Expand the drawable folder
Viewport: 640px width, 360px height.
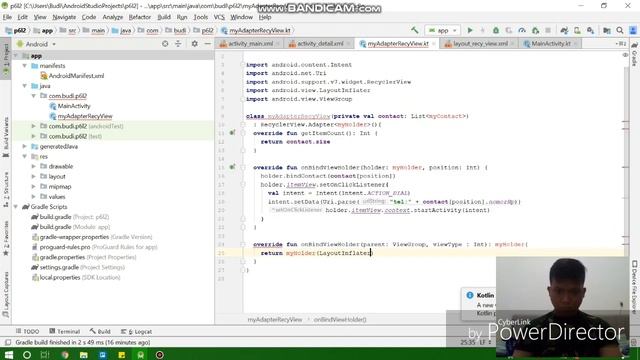(33, 167)
